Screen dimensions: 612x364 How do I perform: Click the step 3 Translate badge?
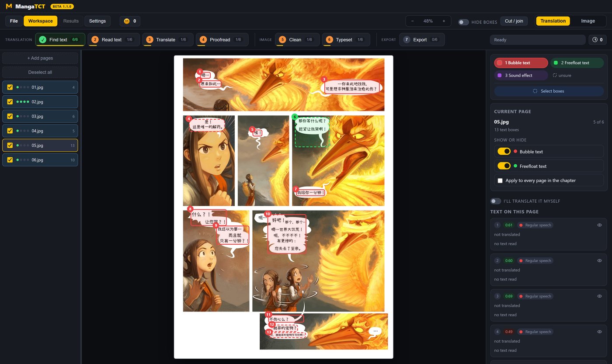[x=150, y=40]
